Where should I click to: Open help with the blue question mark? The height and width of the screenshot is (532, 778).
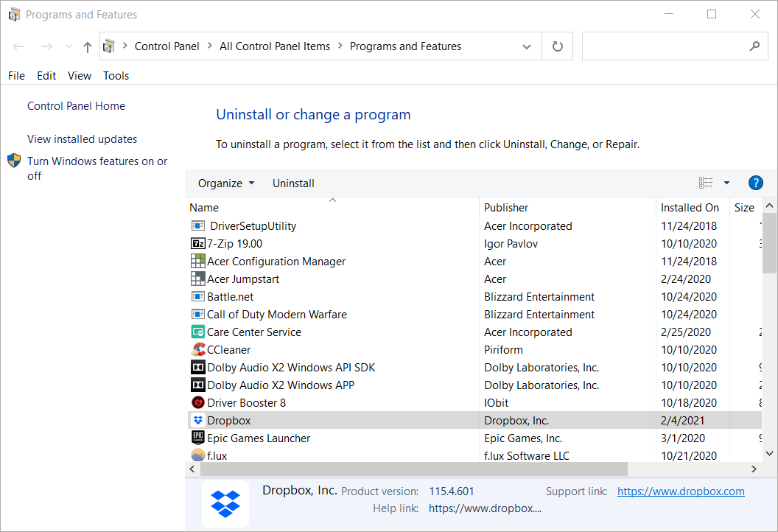point(755,183)
